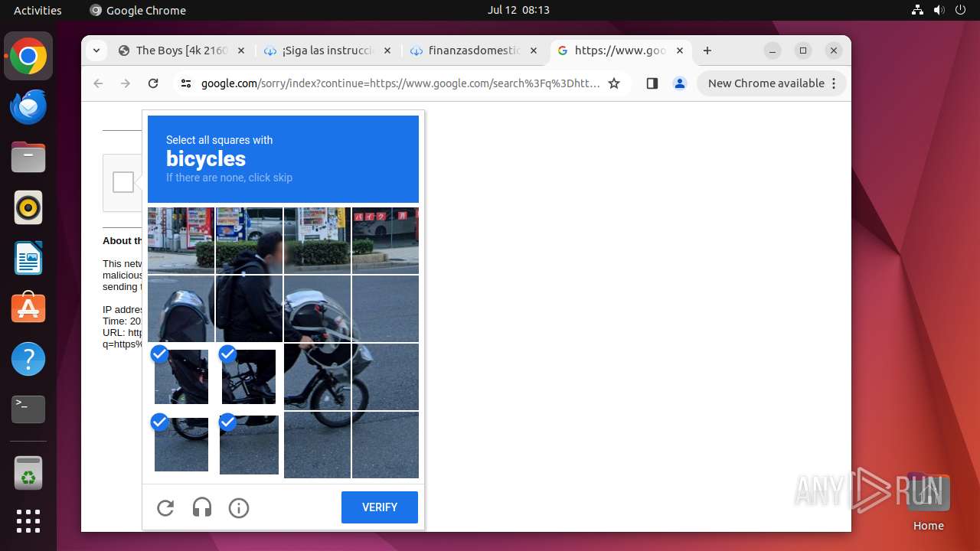Select the https://www.google tab

[x=619, y=51]
